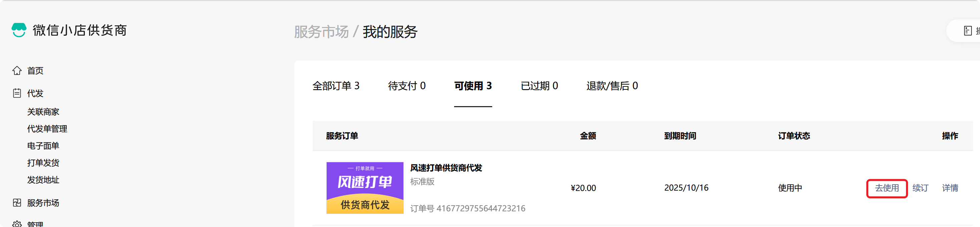Open 首页 in the sidebar
Viewport: 980px width, 227px height.
pos(35,71)
